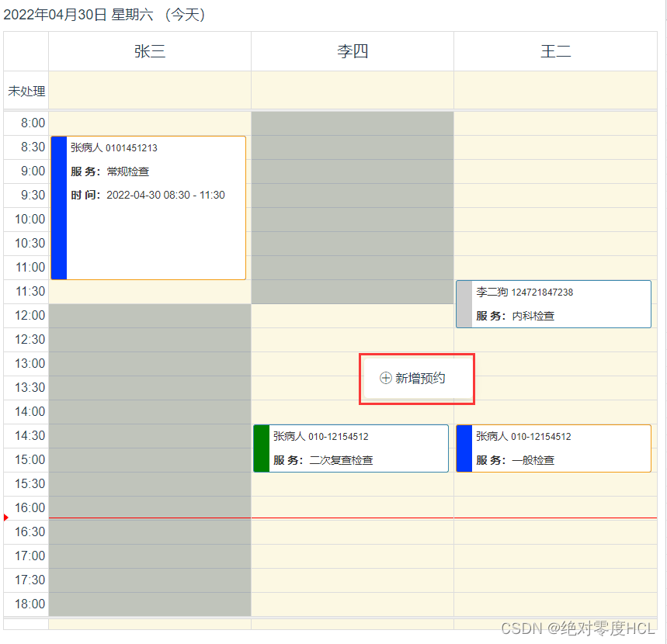Click the time text 2022-04-30 08:30 - 11:30

click(165, 195)
